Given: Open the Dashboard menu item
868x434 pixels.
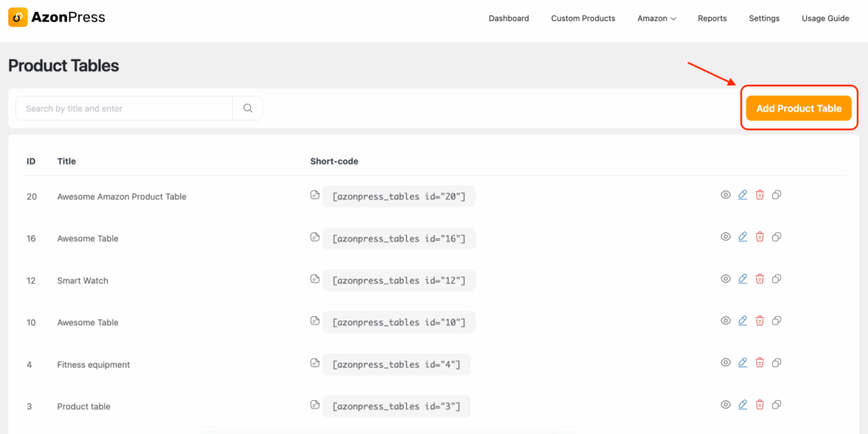Looking at the screenshot, I should tap(509, 19).
